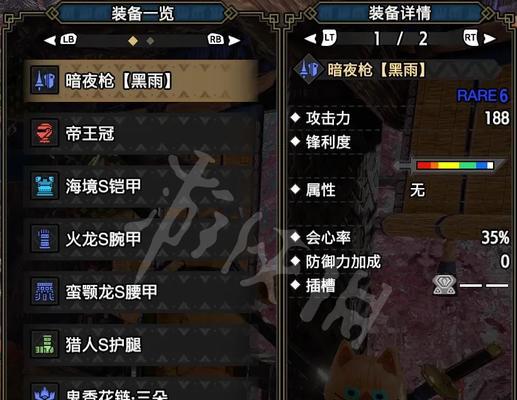Switch to previous detail page with LT arrow
517x400 pixels.
pos(320,39)
